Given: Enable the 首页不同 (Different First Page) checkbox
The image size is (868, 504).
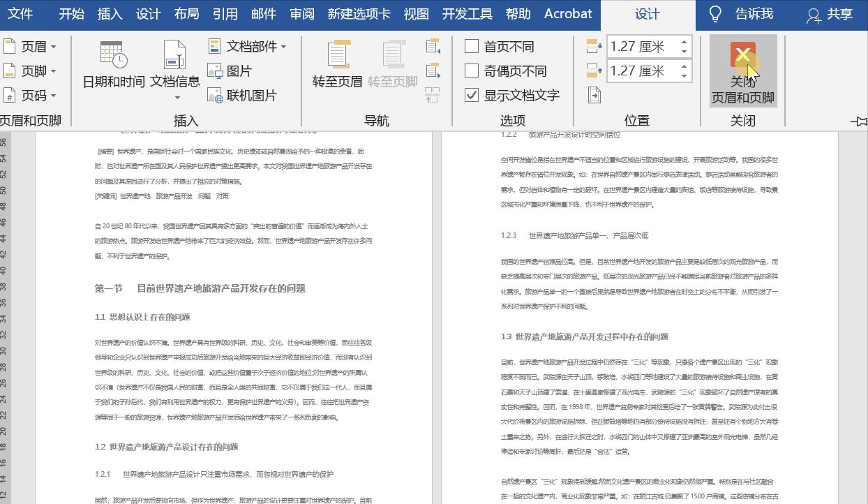Looking at the screenshot, I should click(x=472, y=45).
